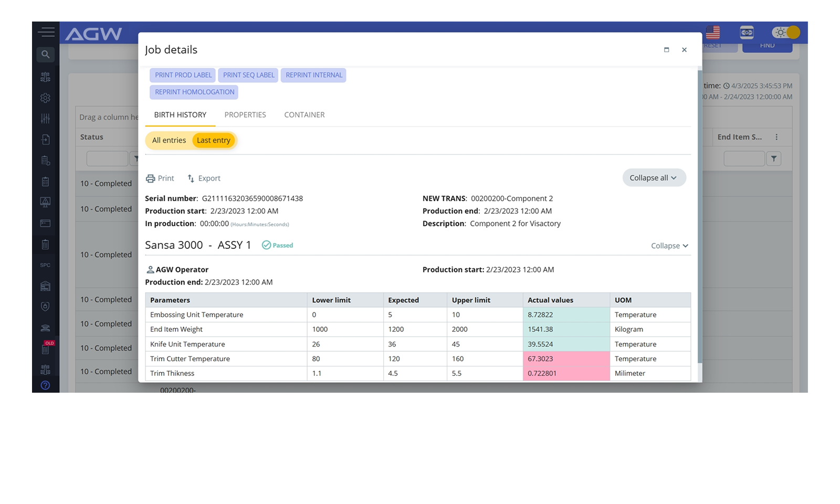Open the SPC sidebar item
The width and height of the screenshot is (840, 504).
point(46,265)
